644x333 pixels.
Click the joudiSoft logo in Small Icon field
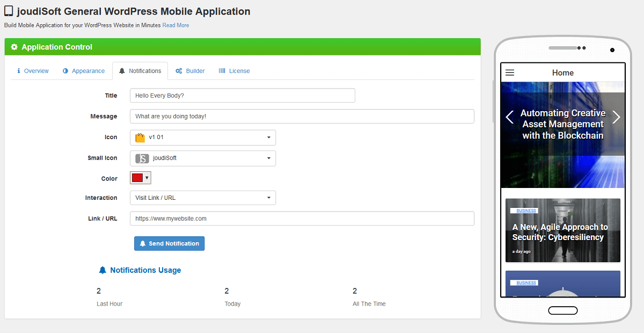[142, 158]
